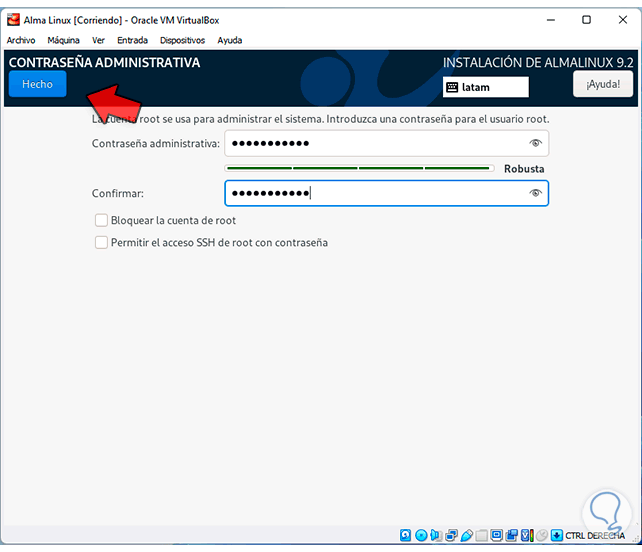
Task: Click the hard disk activity status icon
Action: click(405, 535)
